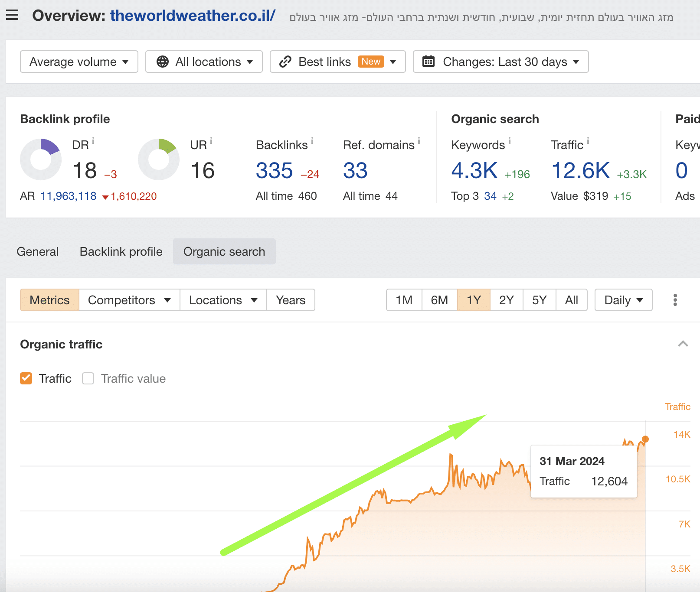Click All time 460 backlinks text
The image size is (700, 592).
(x=286, y=196)
